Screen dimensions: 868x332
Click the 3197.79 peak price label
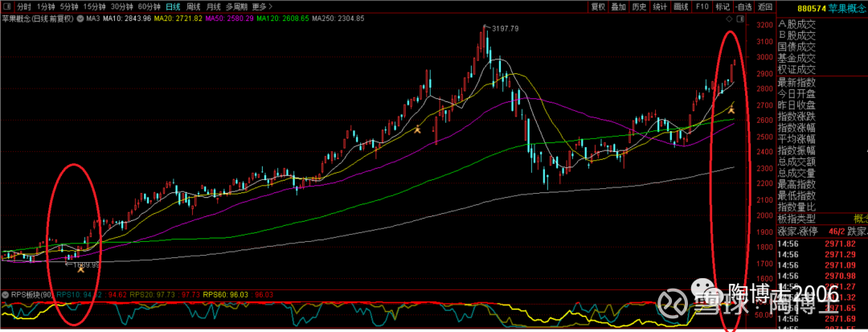tap(505, 28)
